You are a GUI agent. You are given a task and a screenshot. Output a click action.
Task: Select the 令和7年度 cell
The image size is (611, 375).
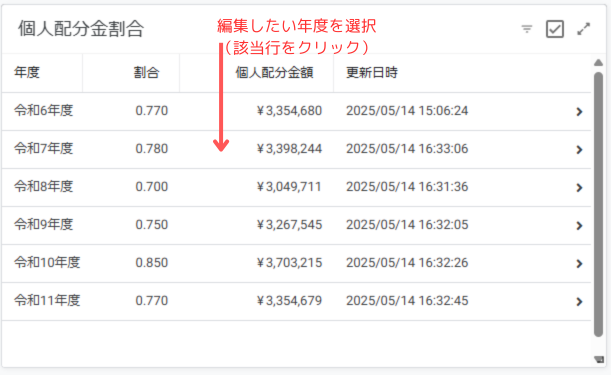click(44, 149)
